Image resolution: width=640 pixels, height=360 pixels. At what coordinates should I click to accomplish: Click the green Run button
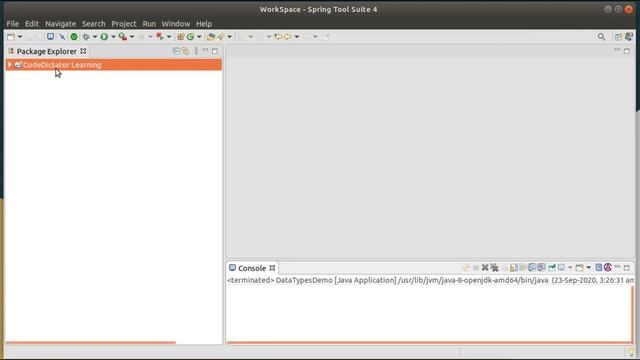coord(104,37)
